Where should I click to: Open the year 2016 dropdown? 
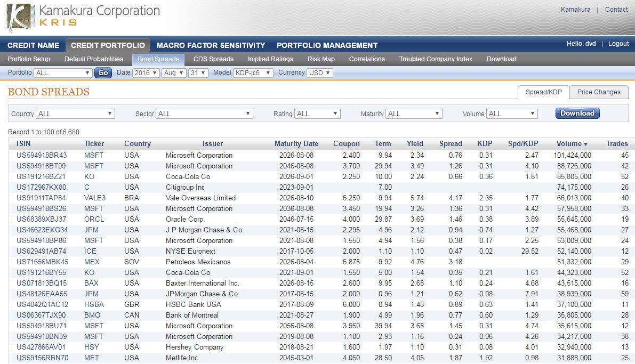(x=146, y=73)
